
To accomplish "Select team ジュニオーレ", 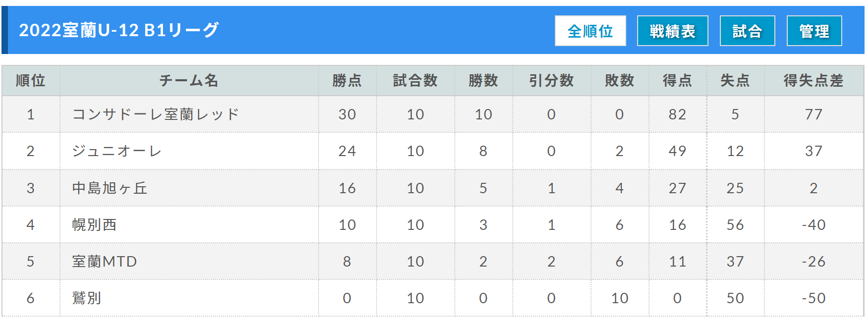I will click(117, 151).
